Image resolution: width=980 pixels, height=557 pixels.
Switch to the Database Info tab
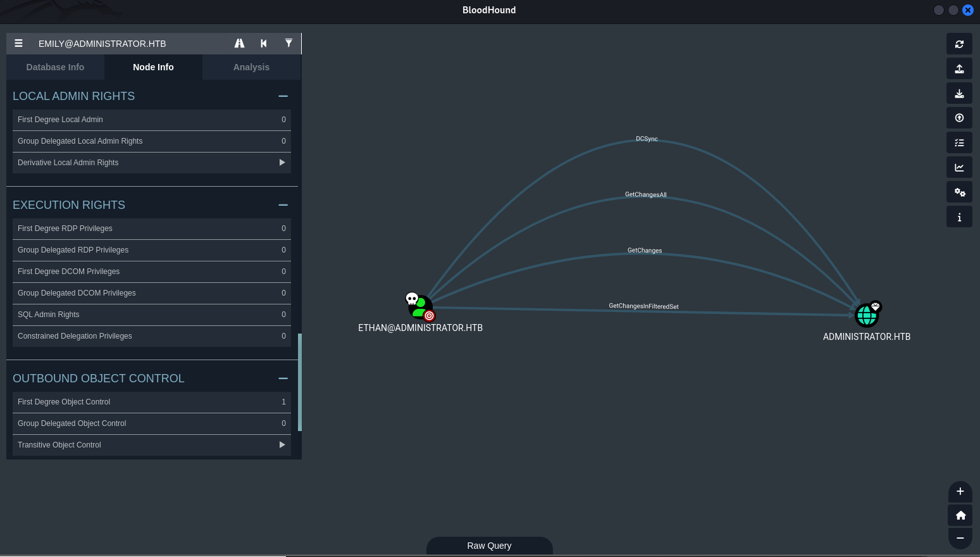click(x=55, y=67)
